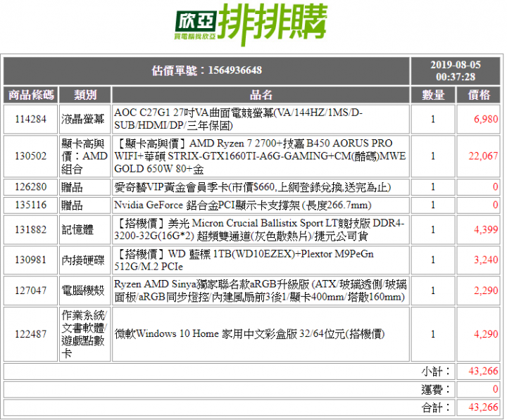Select barcode 131882

[x=31, y=230]
